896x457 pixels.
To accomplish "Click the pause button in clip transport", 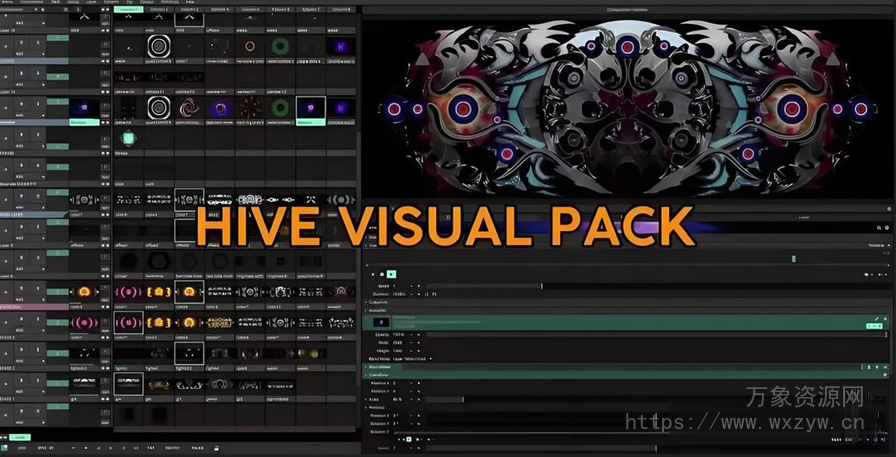I will click(x=382, y=274).
